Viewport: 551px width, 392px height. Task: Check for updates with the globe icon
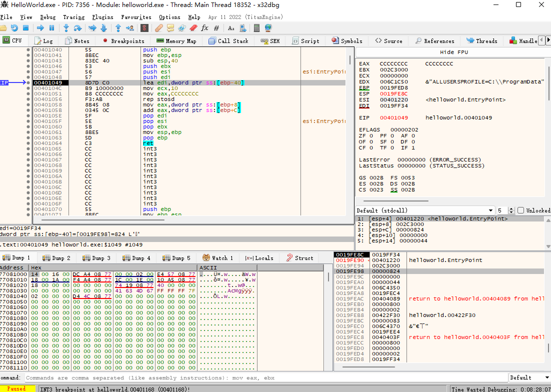click(268, 28)
